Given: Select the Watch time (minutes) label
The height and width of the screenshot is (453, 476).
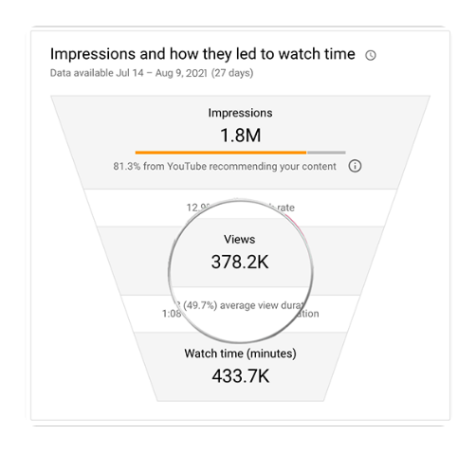Looking at the screenshot, I should point(240,353).
